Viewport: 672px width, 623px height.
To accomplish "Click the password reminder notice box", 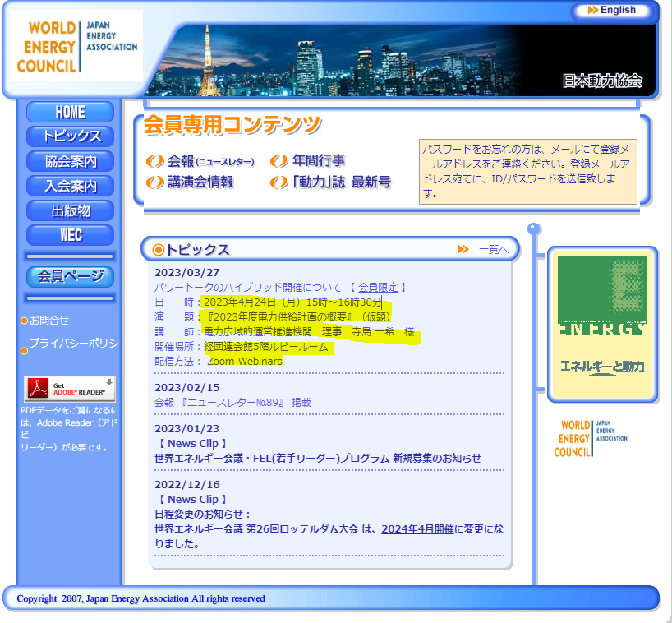I will [x=528, y=172].
